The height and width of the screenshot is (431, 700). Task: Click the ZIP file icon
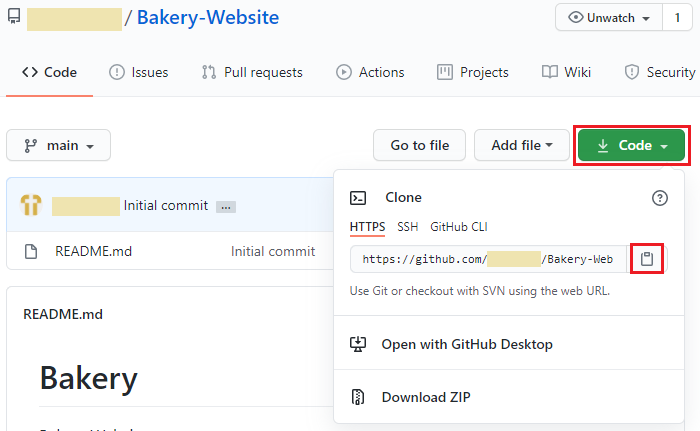pyautogui.click(x=358, y=397)
